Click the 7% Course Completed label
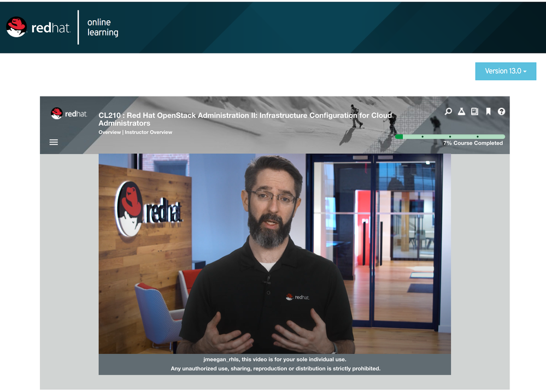 tap(473, 143)
